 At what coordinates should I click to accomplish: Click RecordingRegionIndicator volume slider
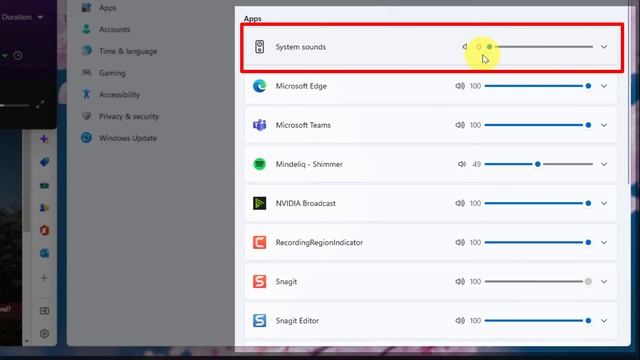point(539,242)
